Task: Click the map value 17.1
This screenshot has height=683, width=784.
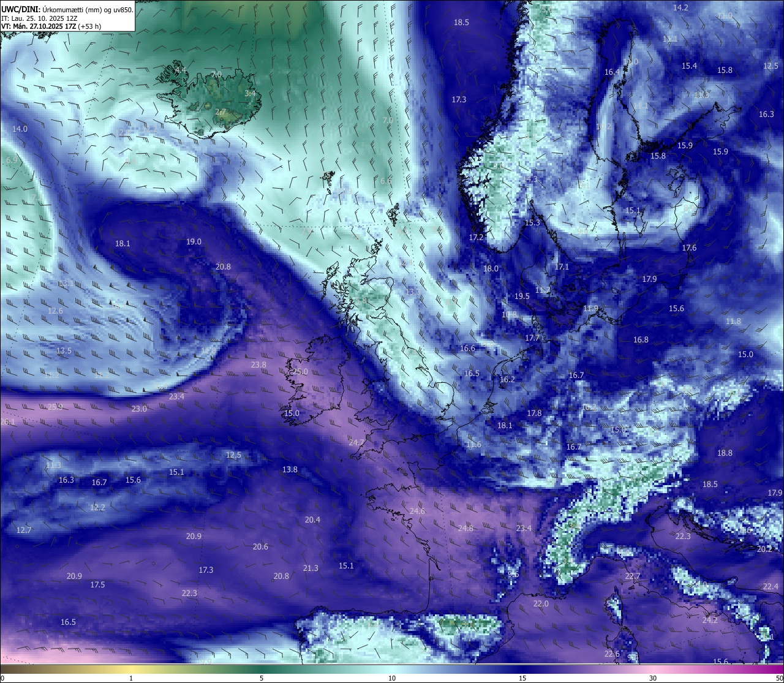Action: 562,266
